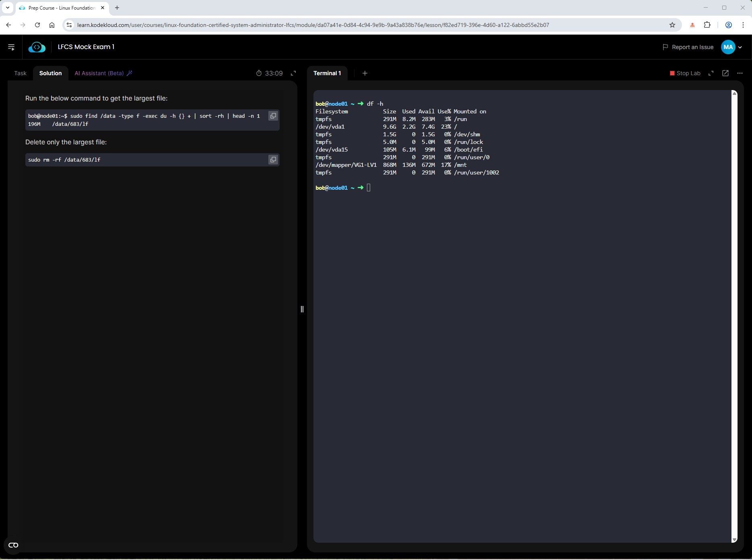
Task: Click the Stop Lab button
Action: [685, 73]
